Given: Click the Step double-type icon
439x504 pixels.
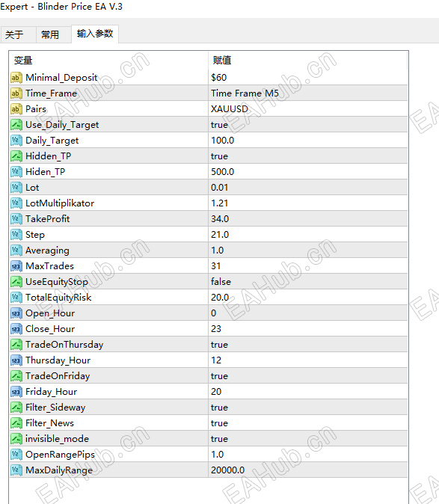Looking at the screenshot, I should point(16,235).
